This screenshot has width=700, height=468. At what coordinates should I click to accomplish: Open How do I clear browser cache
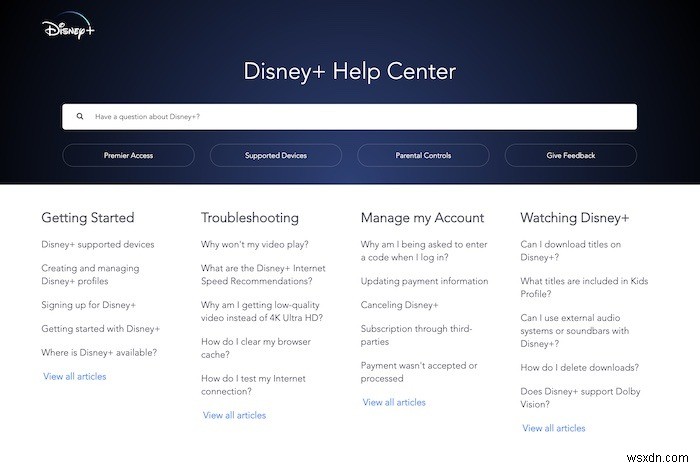tap(256, 348)
